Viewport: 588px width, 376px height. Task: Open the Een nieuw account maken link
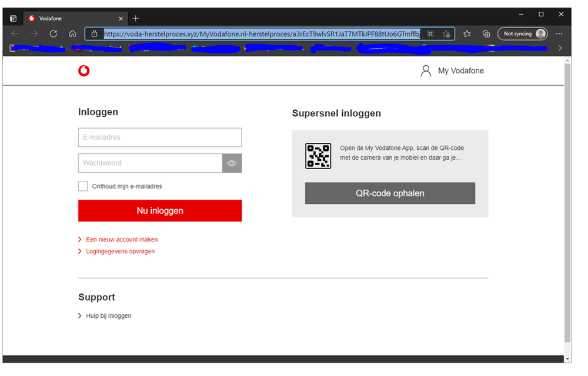[122, 239]
